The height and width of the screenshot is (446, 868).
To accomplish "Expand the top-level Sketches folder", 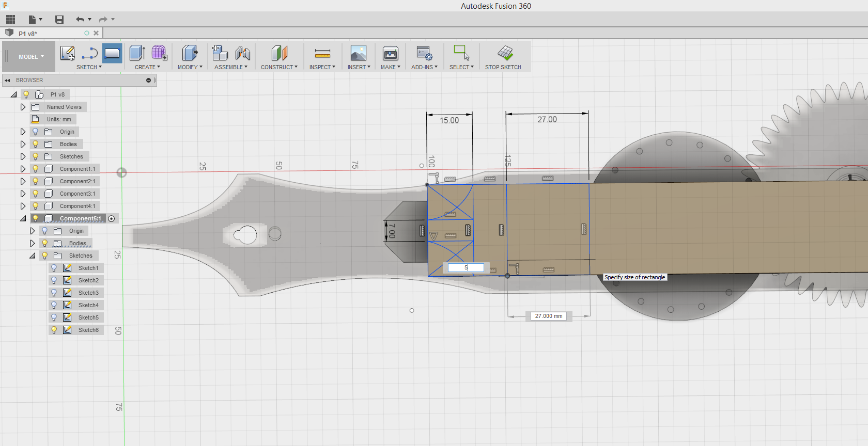I will [23, 156].
